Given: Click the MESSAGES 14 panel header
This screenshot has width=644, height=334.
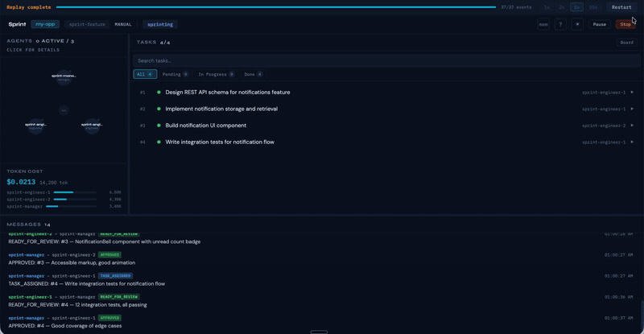Looking at the screenshot, I should click(x=29, y=225).
